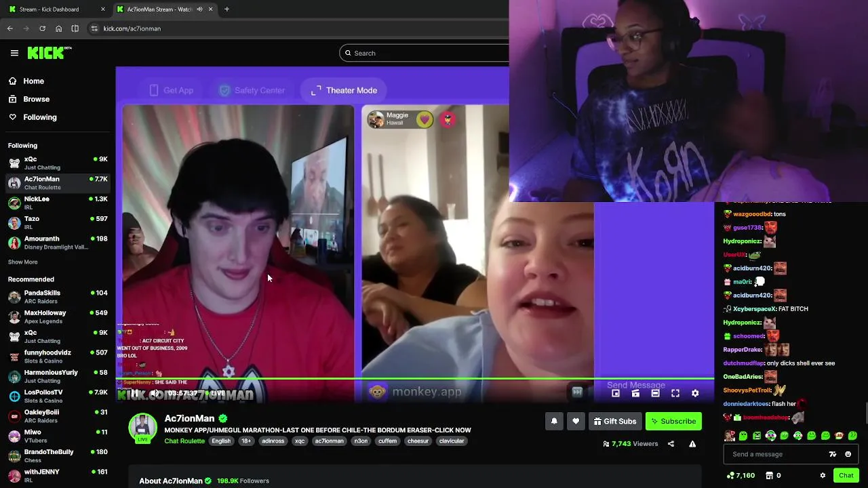
Task: Close the Stream - Kick Dashboard tab
Action: pyautogui.click(x=103, y=9)
